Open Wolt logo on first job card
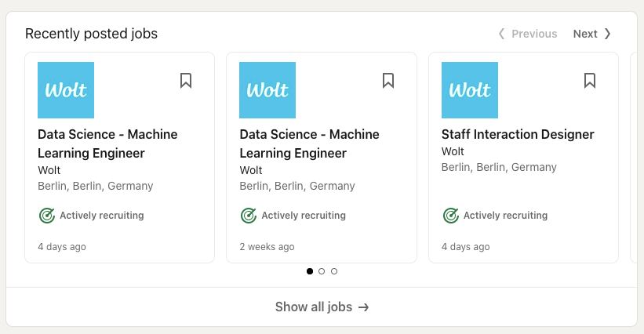 coord(66,90)
